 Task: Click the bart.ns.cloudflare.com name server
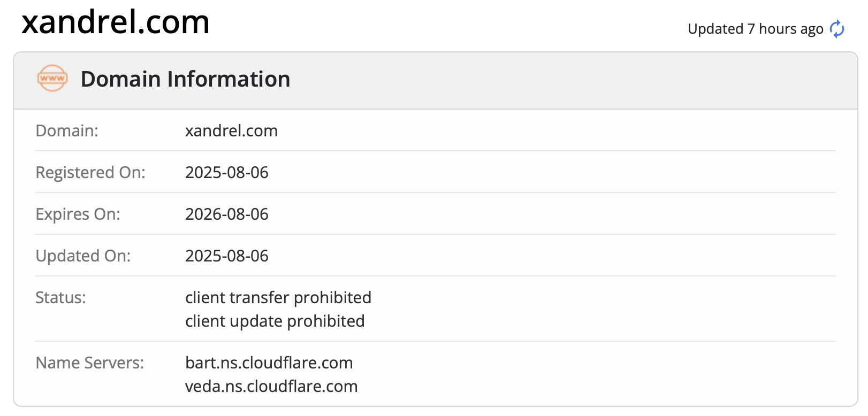pyautogui.click(x=269, y=363)
